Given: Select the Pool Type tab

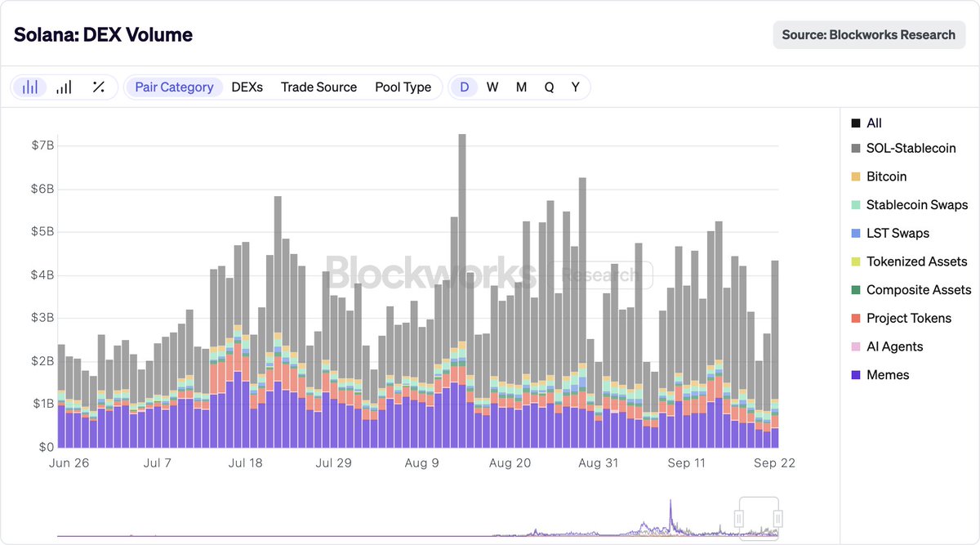Looking at the screenshot, I should 403,87.
